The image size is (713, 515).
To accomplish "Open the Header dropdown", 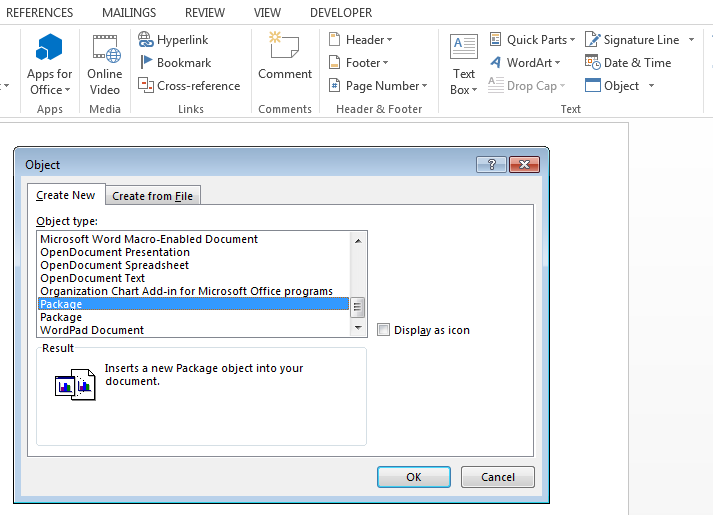I will pos(361,40).
